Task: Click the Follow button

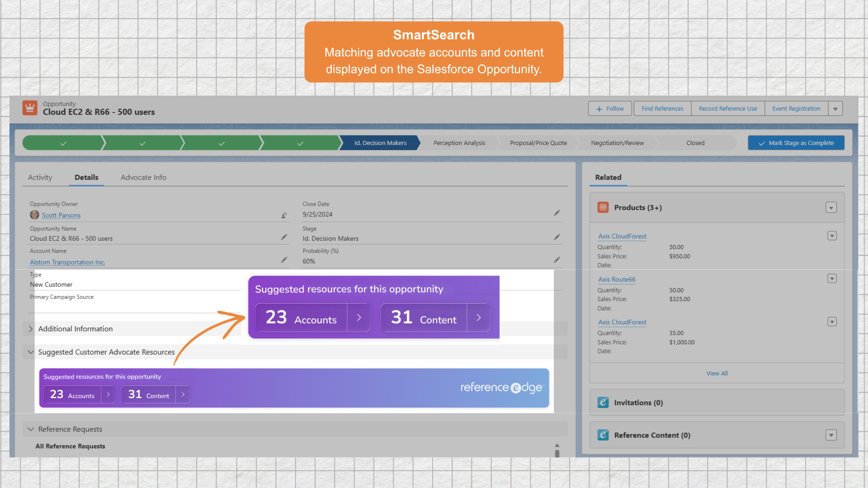Action: tap(610, 109)
